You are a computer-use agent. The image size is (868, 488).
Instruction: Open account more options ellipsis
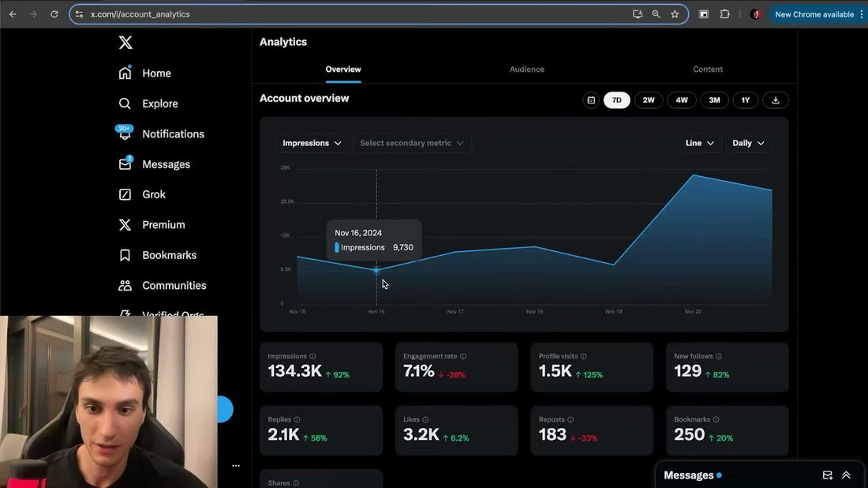tap(236, 466)
